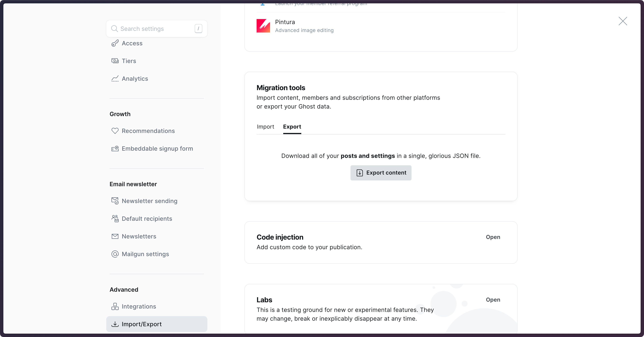Close the settings panel

coord(622,21)
